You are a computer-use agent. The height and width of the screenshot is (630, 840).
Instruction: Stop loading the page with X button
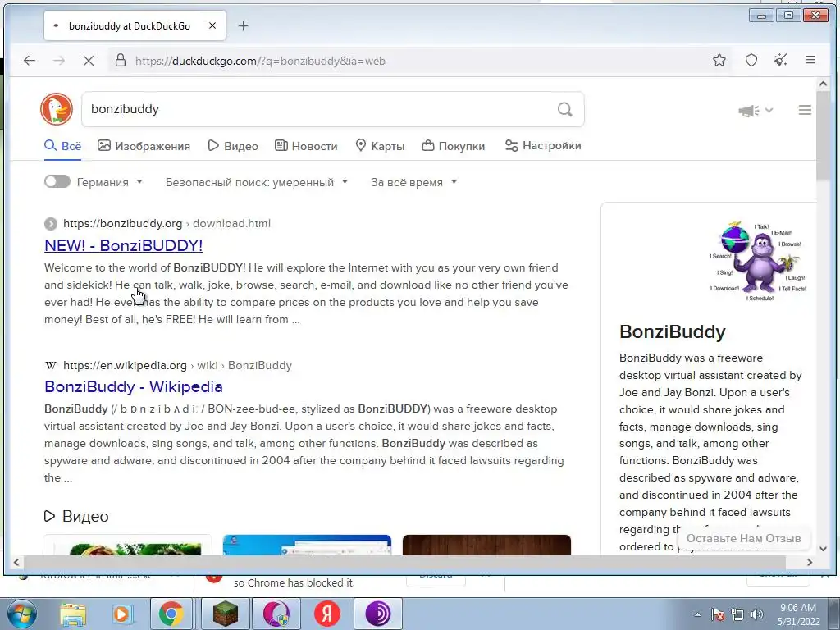point(89,61)
